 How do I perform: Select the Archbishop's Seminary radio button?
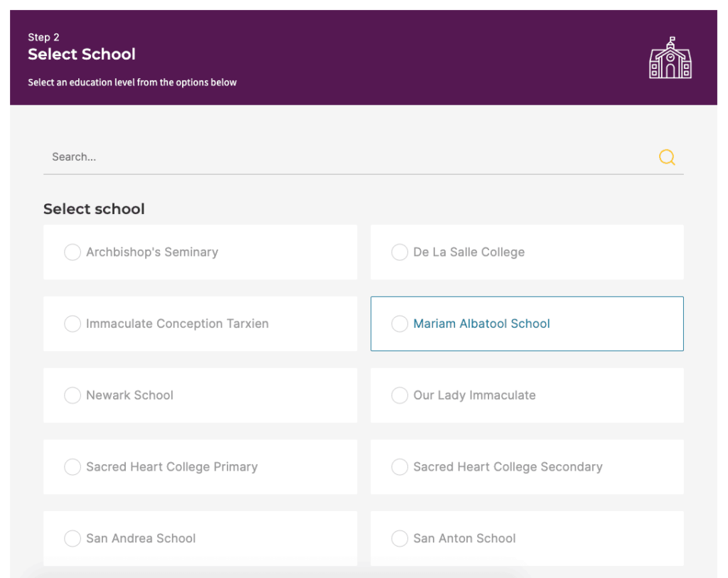coord(73,252)
